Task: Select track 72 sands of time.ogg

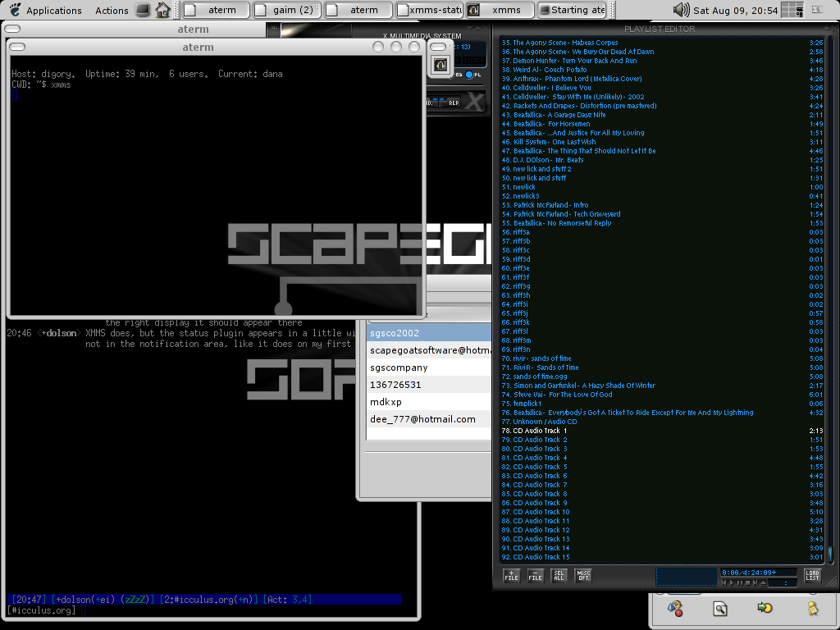Action: pyautogui.click(x=662, y=377)
